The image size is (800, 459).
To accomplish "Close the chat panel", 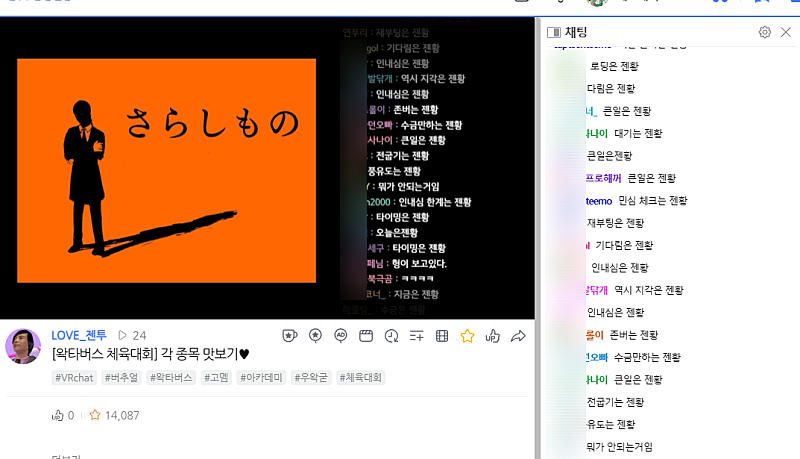I will pos(786,32).
